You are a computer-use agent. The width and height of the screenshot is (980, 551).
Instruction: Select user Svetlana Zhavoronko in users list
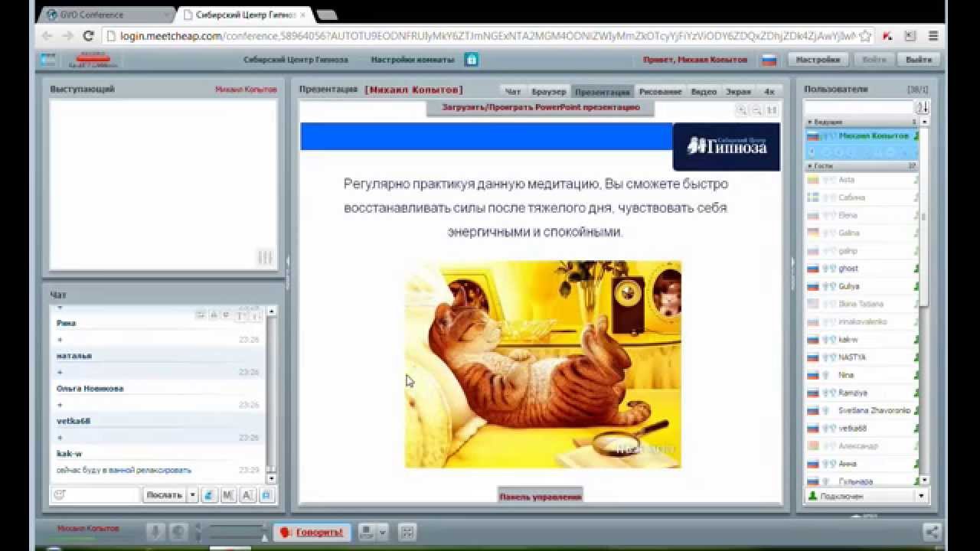pyautogui.click(x=862, y=410)
